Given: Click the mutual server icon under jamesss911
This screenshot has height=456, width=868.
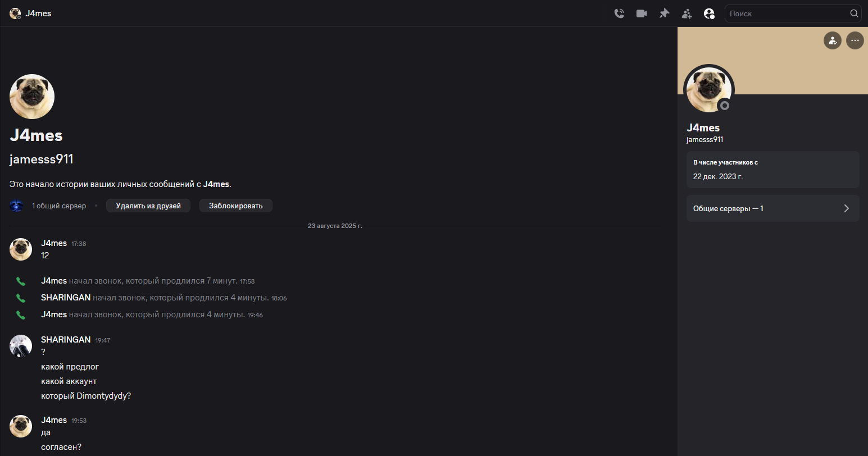Looking at the screenshot, I should (x=17, y=206).
